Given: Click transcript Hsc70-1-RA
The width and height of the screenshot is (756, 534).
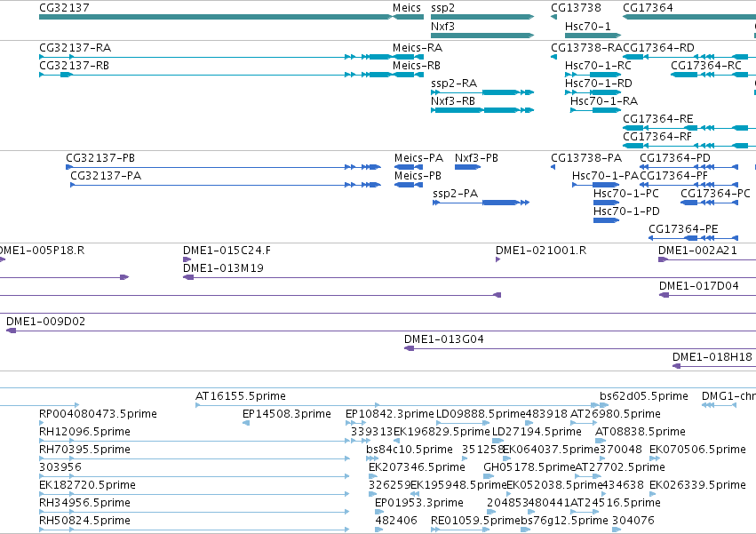Looking at the screenshot, I should 603,100.
